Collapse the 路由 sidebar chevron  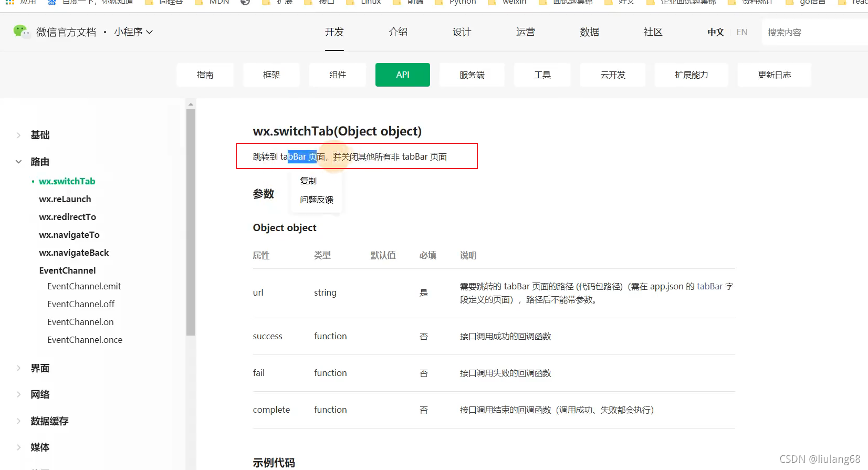point(19,162)
